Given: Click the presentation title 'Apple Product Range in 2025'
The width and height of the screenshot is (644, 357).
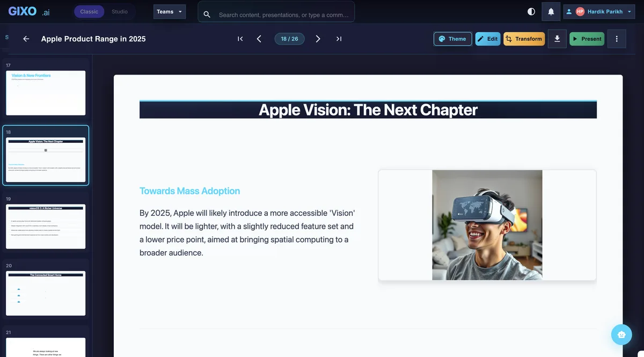Looking at the screenshot, I should click(93, 39).
